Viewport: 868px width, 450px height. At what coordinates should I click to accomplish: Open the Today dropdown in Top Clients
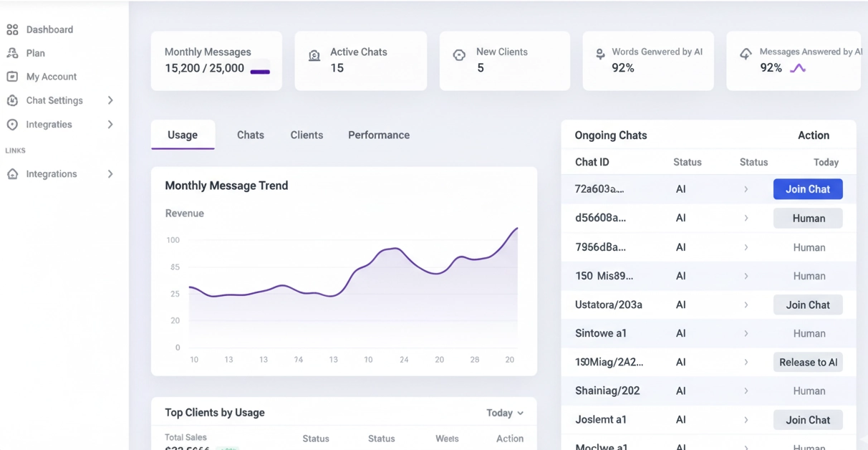[x=505, y=413]
